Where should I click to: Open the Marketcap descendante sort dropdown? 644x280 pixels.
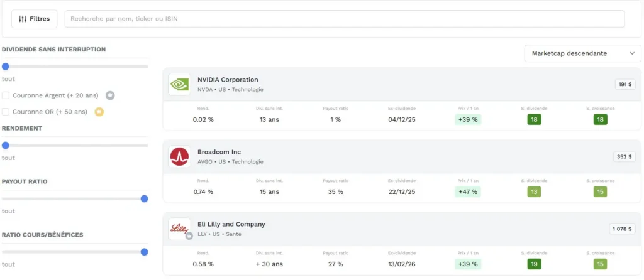pos(582,53)
